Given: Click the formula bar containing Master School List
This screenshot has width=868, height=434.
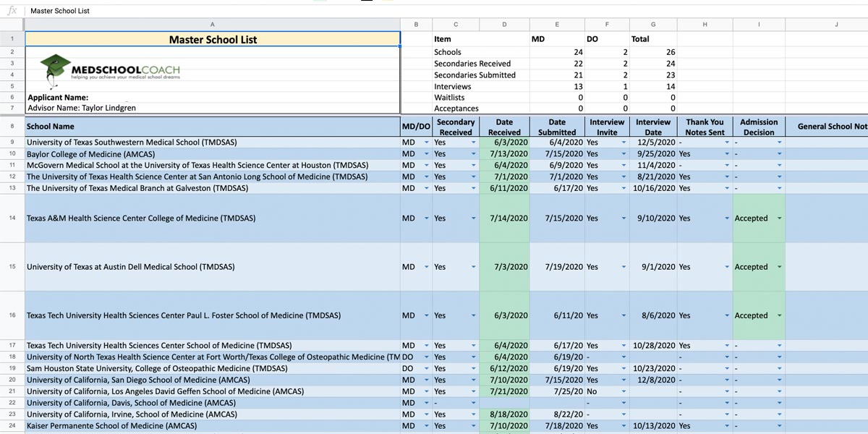Looking at the screenshot, I should coord(447,11).
